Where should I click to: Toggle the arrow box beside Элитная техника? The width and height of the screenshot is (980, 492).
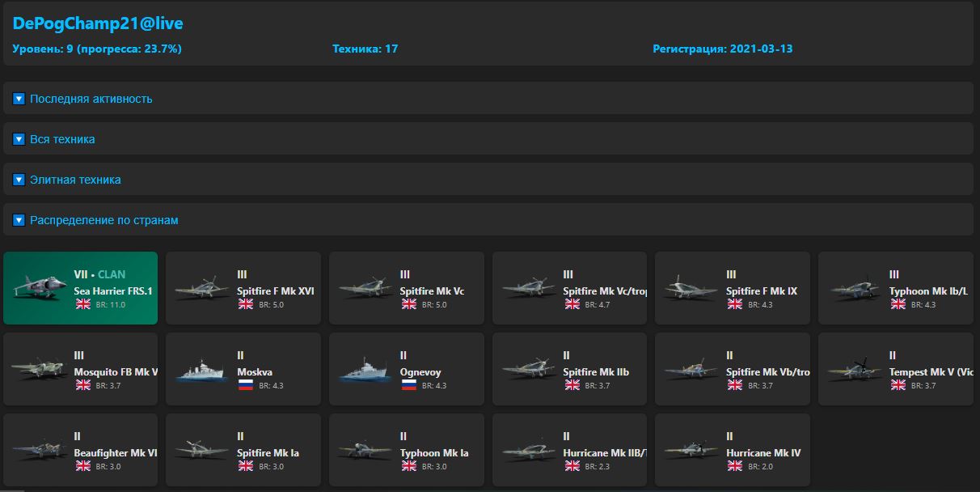(x=19, y=180)
